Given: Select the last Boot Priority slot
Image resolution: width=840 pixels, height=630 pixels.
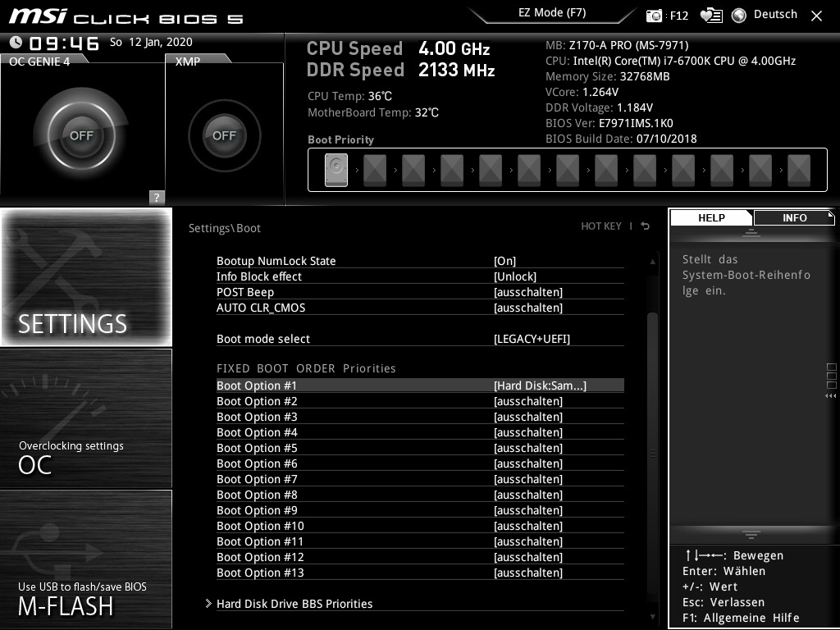Looking at the screenshot, I should pos(799,171).
